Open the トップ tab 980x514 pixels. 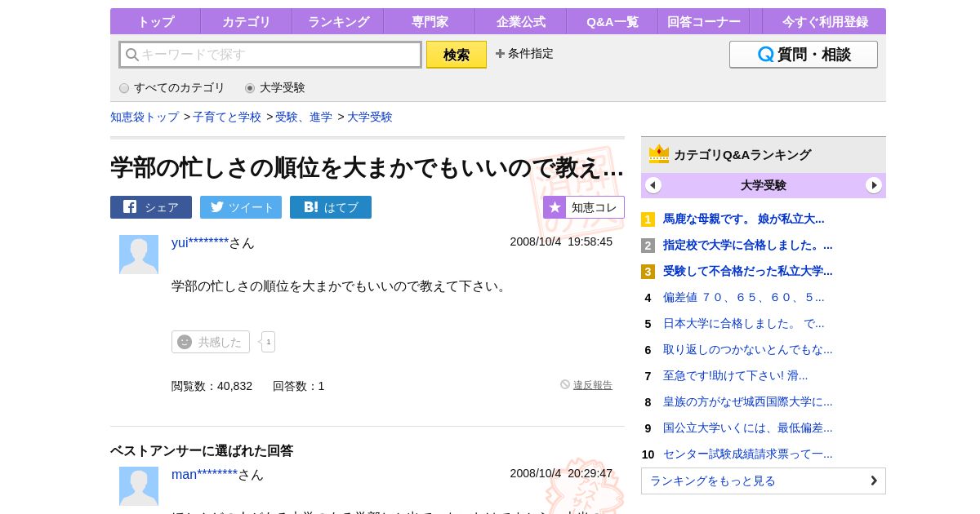click(x=155, y=21)
